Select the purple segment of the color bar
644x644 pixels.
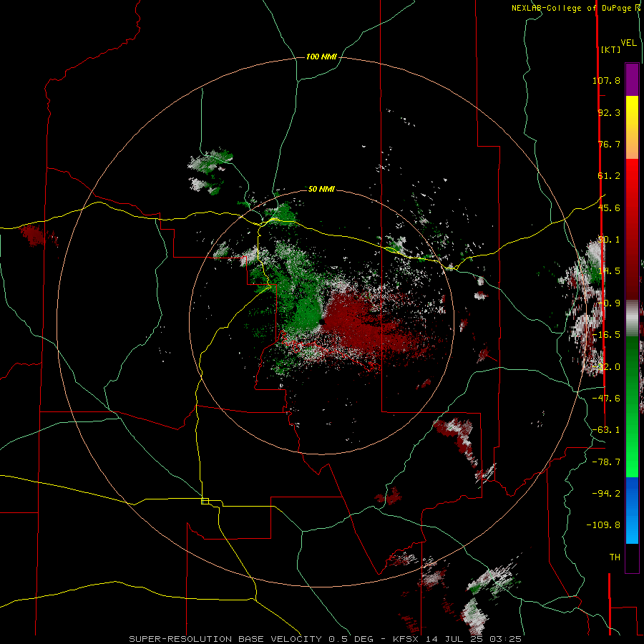[x=632, y=79]
